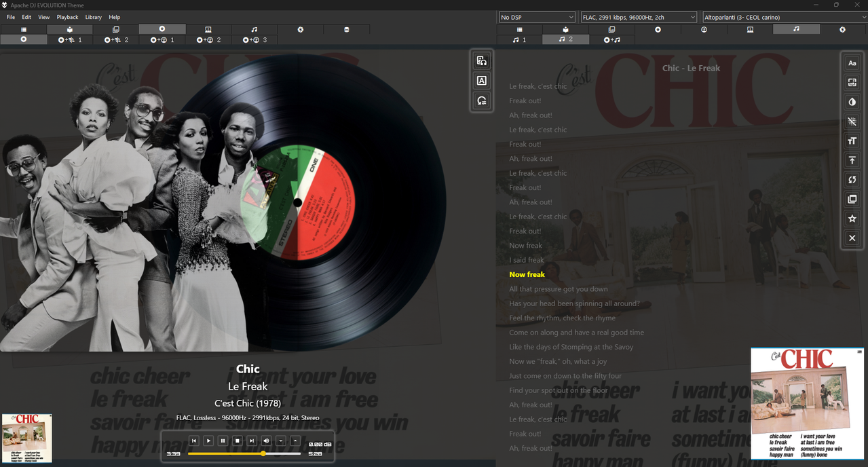Select the right panel playlist list tab
Viewport: 868px width, 467px height.
coord(520,30)
